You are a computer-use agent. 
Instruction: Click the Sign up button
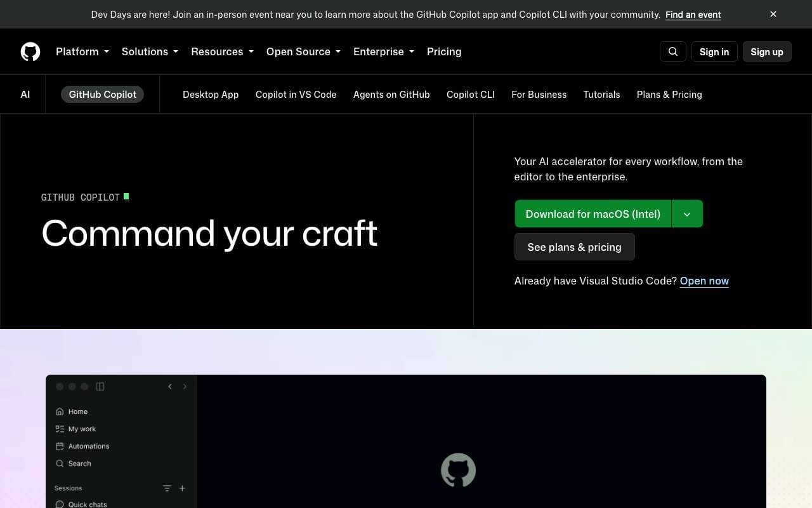click(767, 51)
